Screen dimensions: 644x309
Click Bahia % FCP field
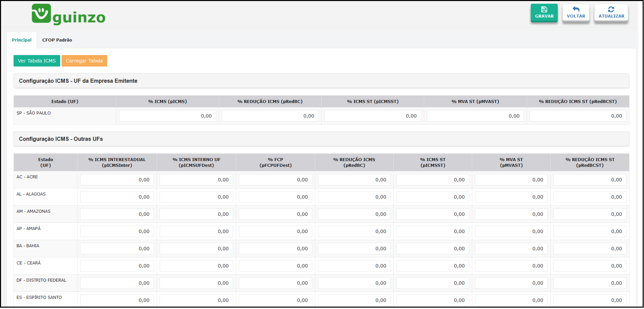point(275,249)
